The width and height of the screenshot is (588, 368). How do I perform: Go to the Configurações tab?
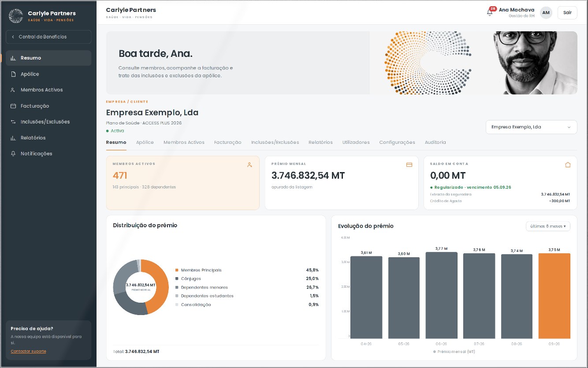coord(397,143)
